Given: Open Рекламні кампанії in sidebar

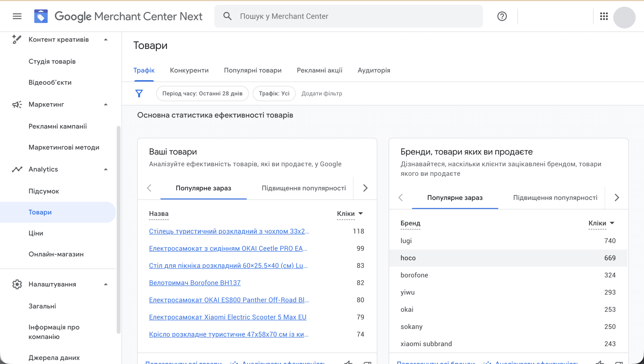Looking at the screenshot, I should (58, 126).
